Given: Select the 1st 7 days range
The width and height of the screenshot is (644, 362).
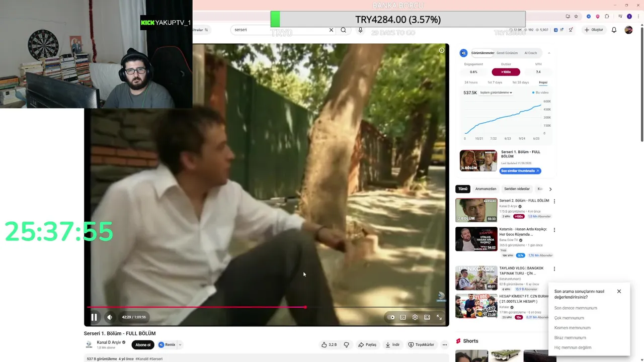Looking at the screenshot, I should click(495, 82).
